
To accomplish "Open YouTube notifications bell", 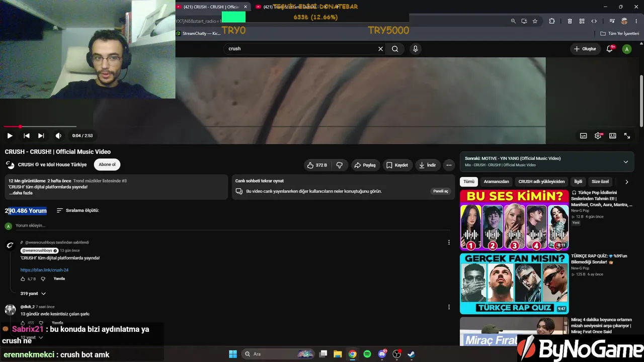I will click(610, 49).
